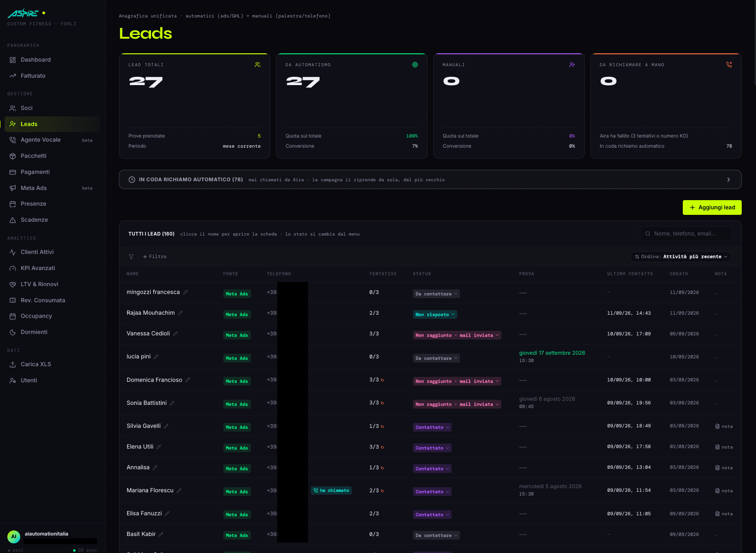This screenshot has height=553, width=756.
Task: Click the Dormienti moon icon
Action: [13, 332]
